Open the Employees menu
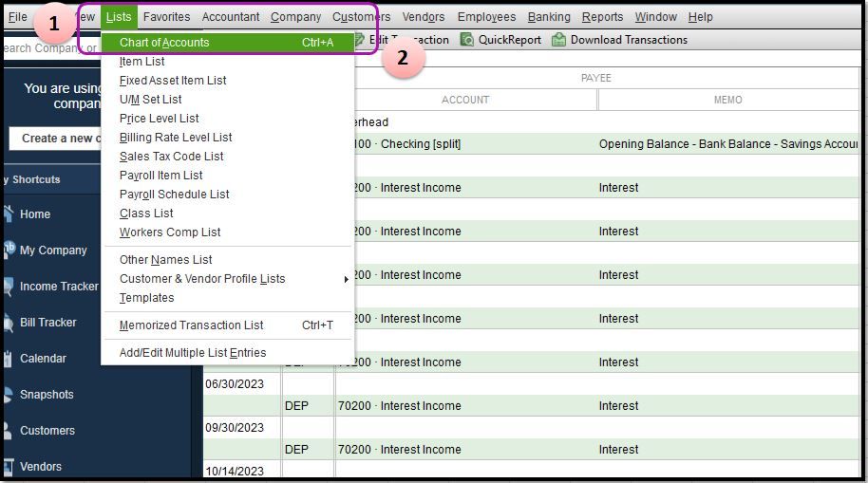Viewport: 868px width, 483px height. [x=486, y=17]
